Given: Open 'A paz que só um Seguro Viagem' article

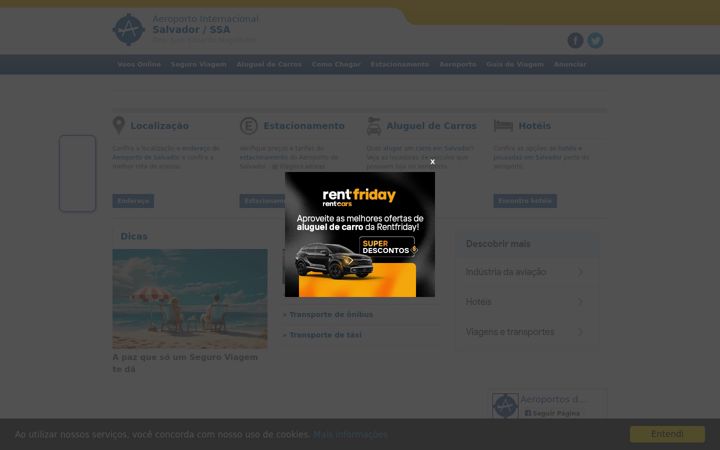Looking at the screenshot, I should pyautogui.click(x=185, y=363).
